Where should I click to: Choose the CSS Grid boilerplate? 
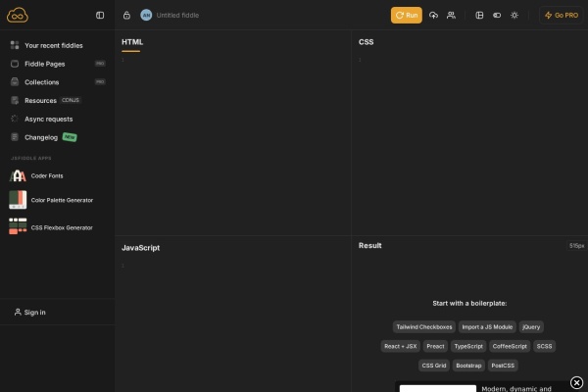click(x=434, y=366)
